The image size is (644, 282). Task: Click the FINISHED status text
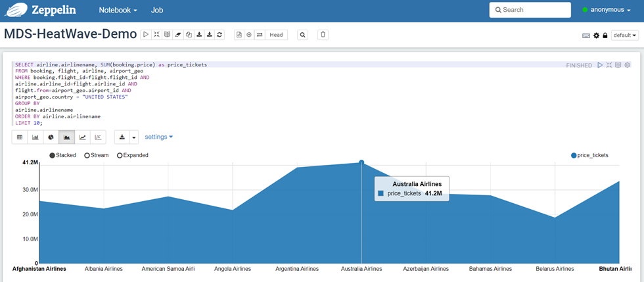(x=579, y=65)
